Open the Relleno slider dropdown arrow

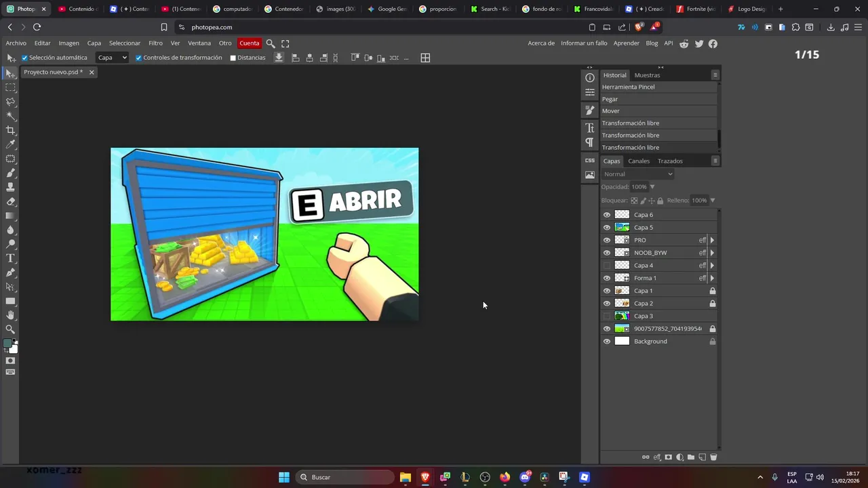tap(712, 201)
